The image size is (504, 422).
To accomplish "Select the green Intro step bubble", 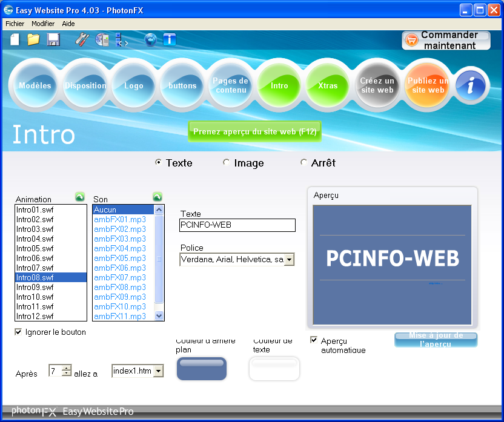I will [279, 85].
